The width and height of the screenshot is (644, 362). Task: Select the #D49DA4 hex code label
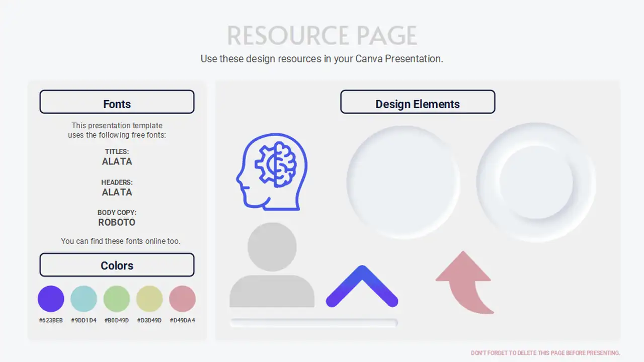tap(182, 320)
